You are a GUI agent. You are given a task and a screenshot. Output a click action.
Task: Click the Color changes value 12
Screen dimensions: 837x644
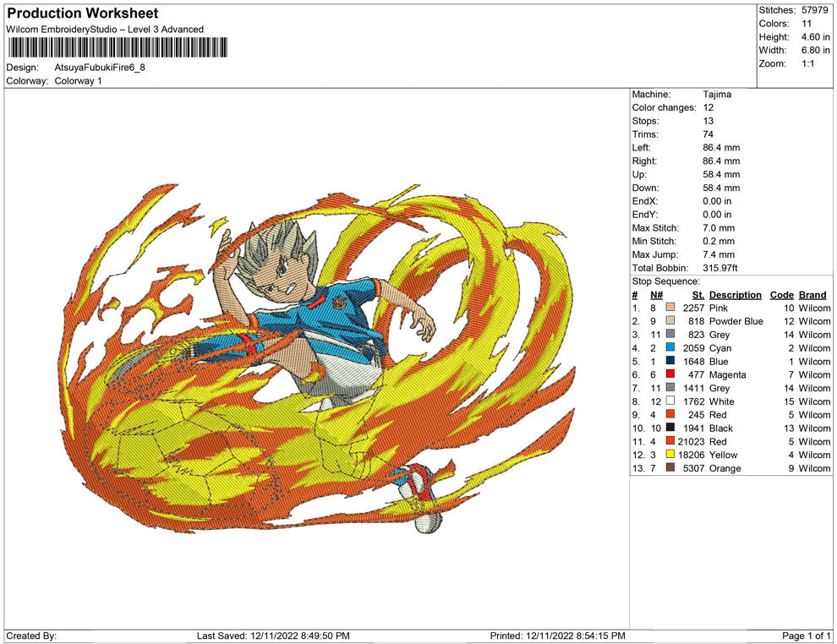(708, 108)
